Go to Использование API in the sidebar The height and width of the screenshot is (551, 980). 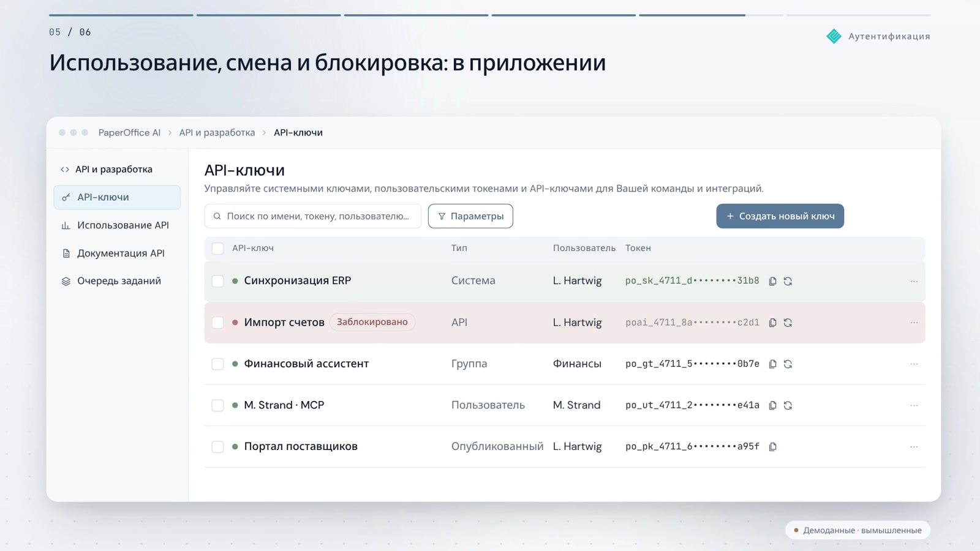click(117, 225)
